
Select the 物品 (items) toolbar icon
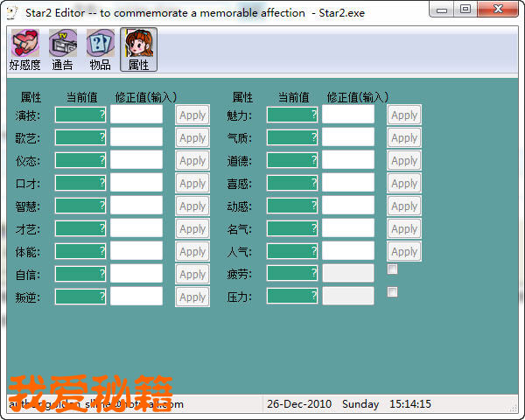(x=101, y=49)
